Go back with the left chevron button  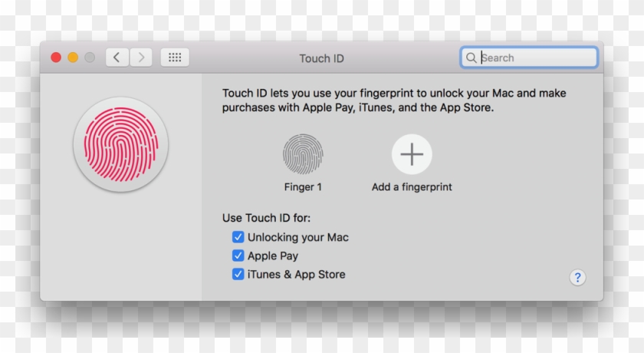point(117,58)
